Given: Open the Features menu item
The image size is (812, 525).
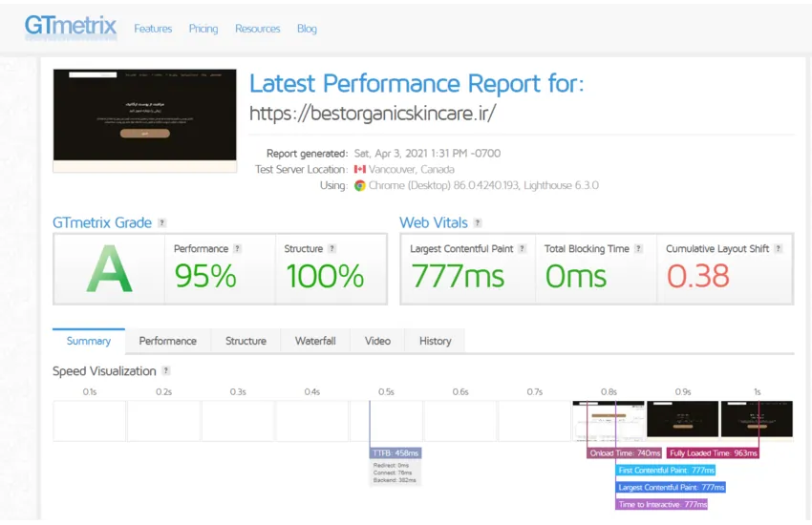Looking at the screenshot, I should [153, 29].
